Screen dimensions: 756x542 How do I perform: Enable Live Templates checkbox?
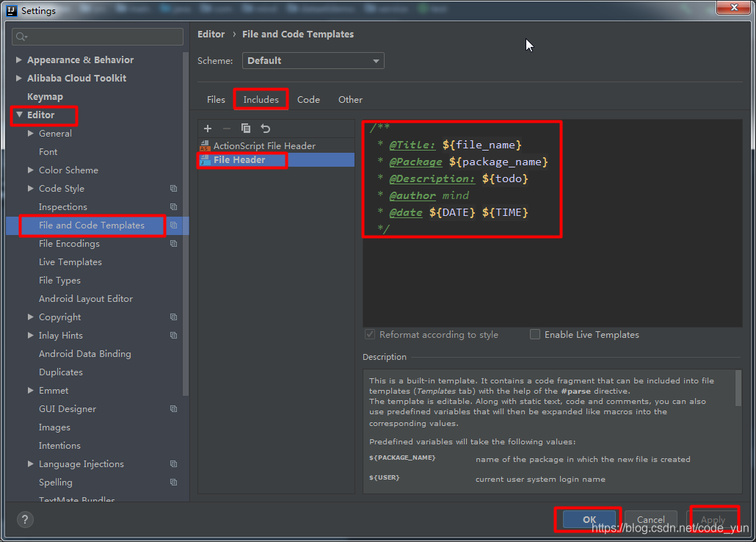[x=534, y=334]
